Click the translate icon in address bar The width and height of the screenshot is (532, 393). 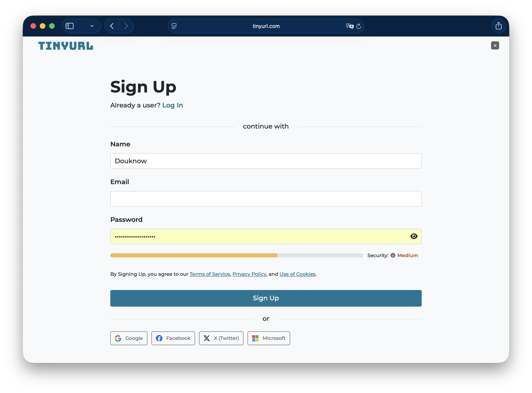(x=350, y=26)
